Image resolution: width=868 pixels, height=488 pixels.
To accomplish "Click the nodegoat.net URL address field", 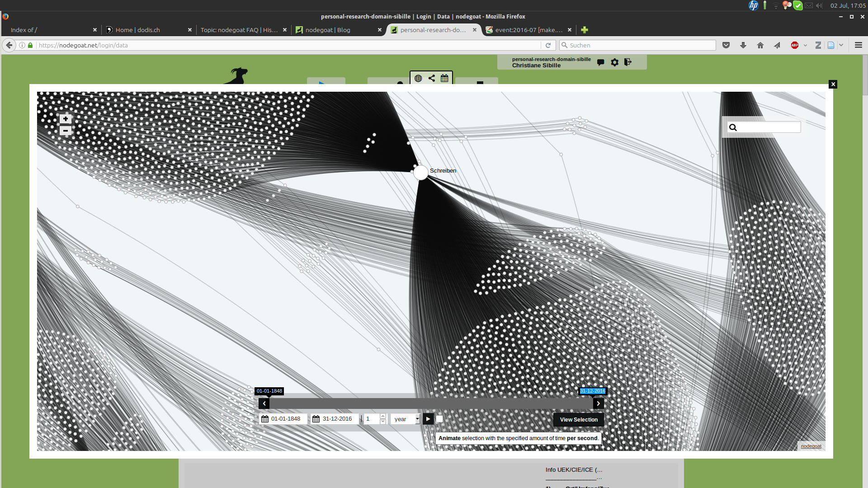I will click(289, 45).
